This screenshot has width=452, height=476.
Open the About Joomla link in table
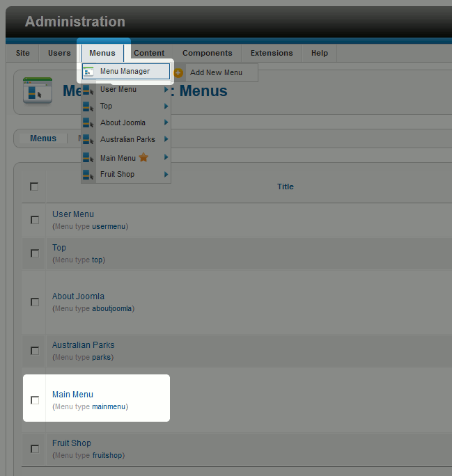[78, 296]
